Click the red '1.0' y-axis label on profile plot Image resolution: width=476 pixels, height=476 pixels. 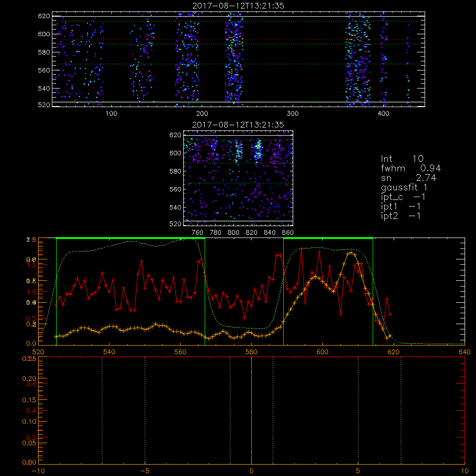[31, 292]
